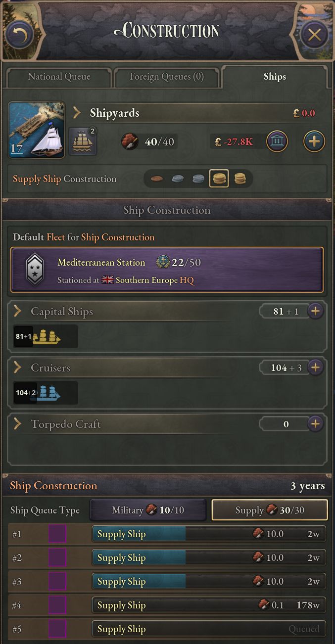Image resolution: width=335 pixels, height=644 pixels.
Task: Expand the Capital Ships section
Action: coord(18,311)
